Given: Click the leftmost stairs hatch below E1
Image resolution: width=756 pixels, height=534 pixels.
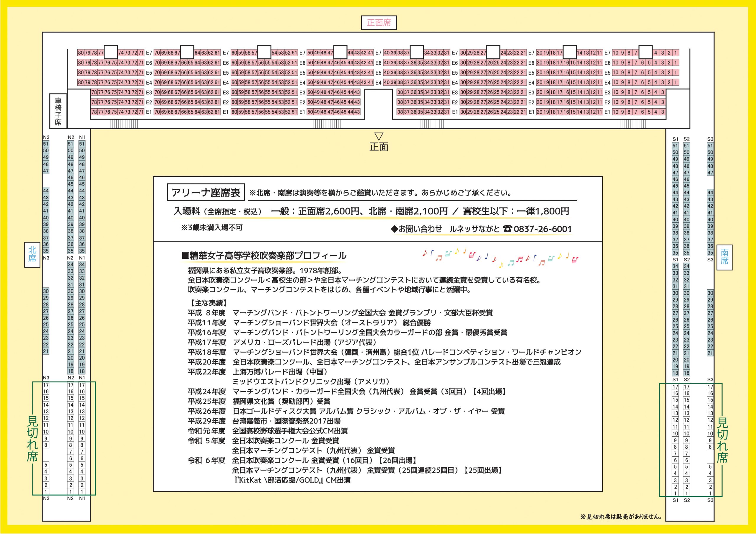Looking at the screenshot, I should tap(124, 124).
